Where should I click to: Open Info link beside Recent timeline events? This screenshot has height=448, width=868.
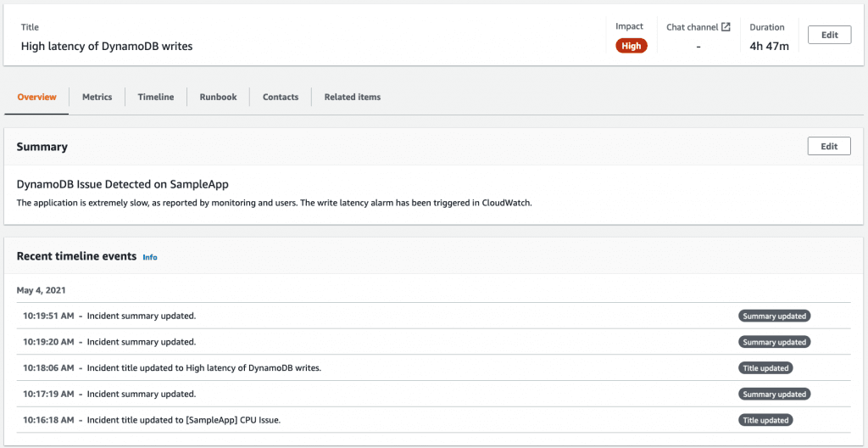[150, 257]
